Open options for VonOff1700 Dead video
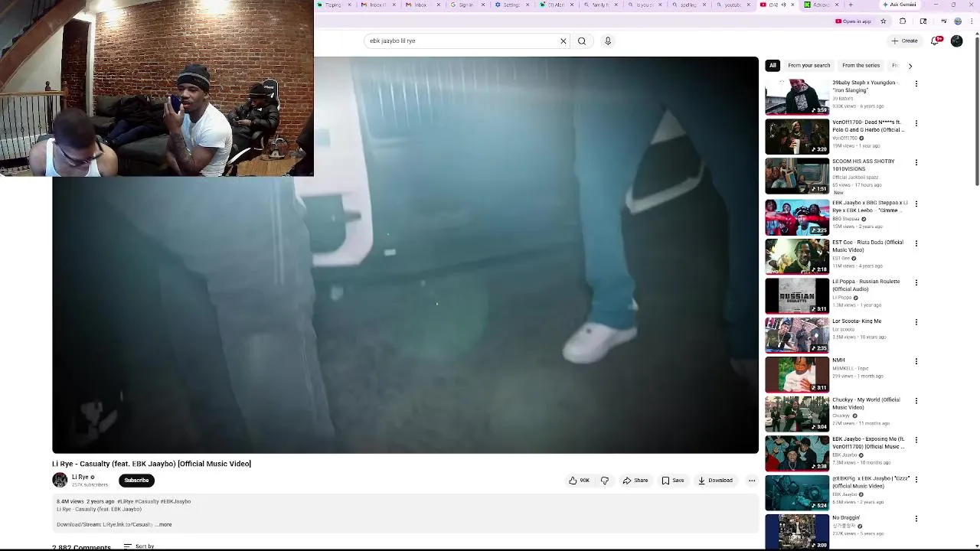This screenshot has height=551, width=980. click(916, 123)
